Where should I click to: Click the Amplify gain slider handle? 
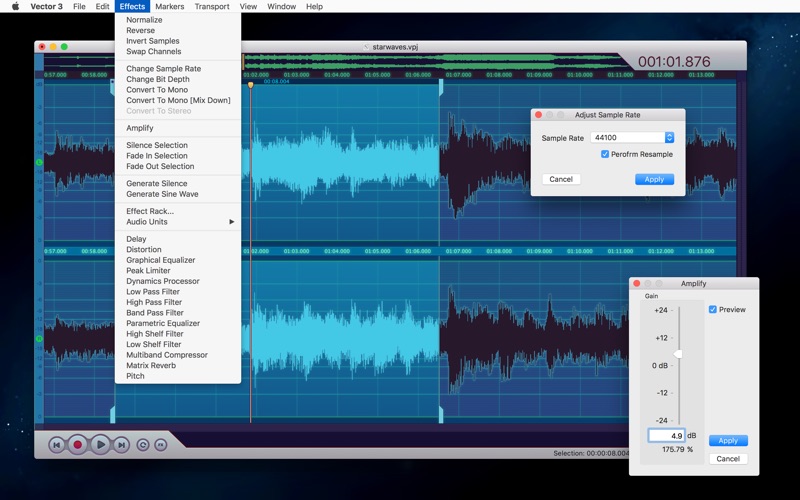coord(678,354)
